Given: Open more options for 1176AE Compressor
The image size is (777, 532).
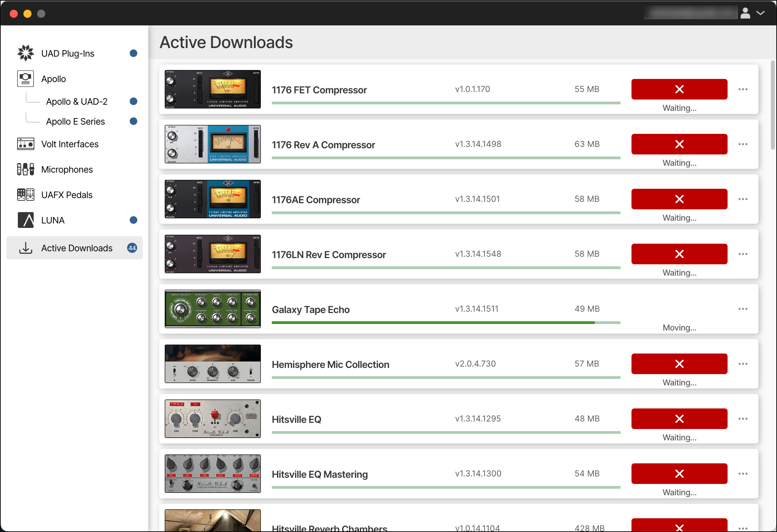Looking at the screenshot, I should pos(743,199).
